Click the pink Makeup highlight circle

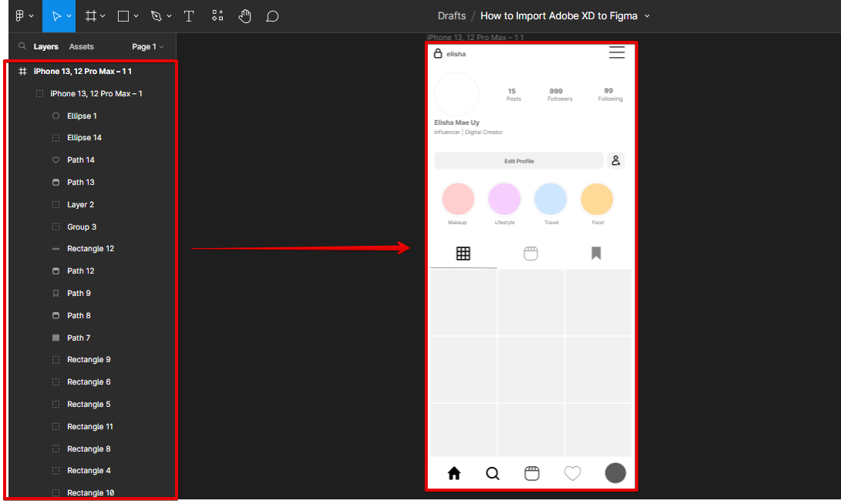458,200
